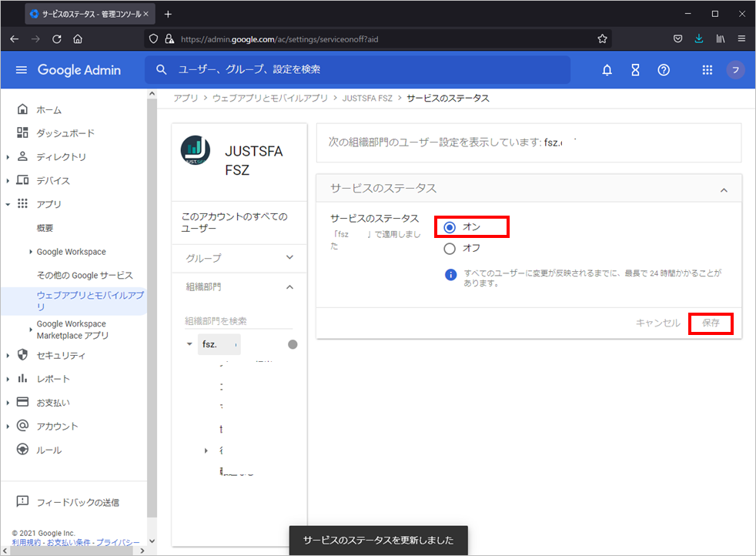Click the 組織部門を検索 search field
756x556 pixels.
tap(238, 321)
